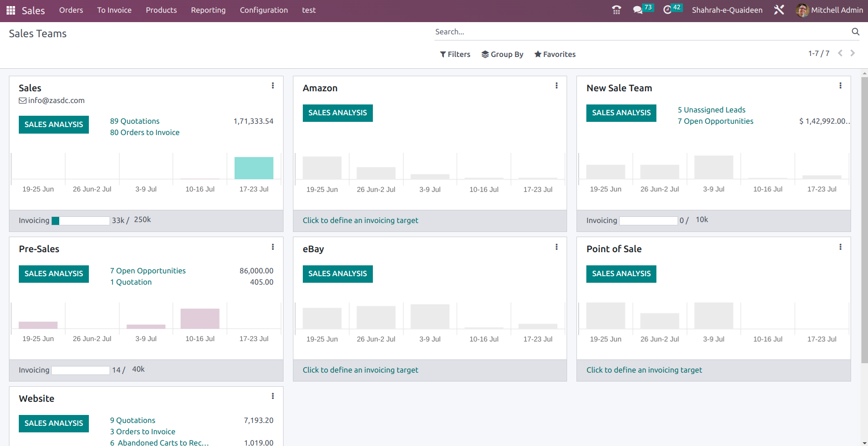Open the apps grid menu icon

pyautogui.click(x=11, y=10)
